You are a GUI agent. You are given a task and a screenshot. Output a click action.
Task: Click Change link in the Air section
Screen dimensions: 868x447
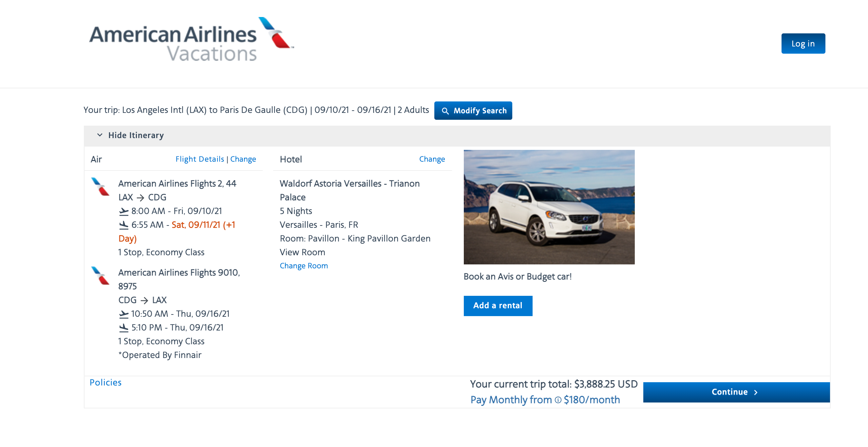pos(243,159)
